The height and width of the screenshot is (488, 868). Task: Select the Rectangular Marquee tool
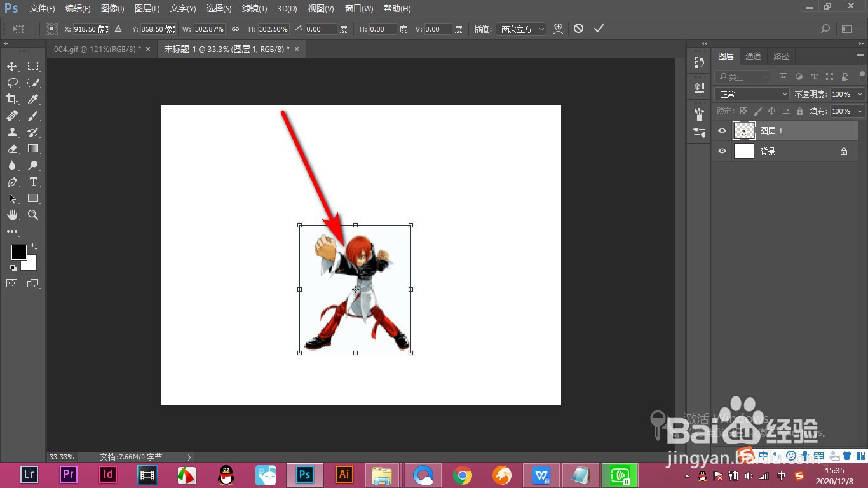point(33,66)
